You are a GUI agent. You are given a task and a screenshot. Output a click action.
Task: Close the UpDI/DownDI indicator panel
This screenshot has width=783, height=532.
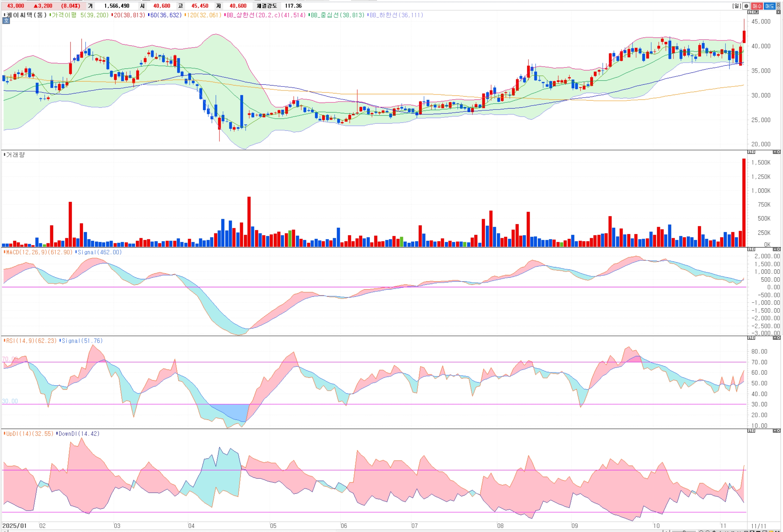pyautogui.click(x=778, y=431)
